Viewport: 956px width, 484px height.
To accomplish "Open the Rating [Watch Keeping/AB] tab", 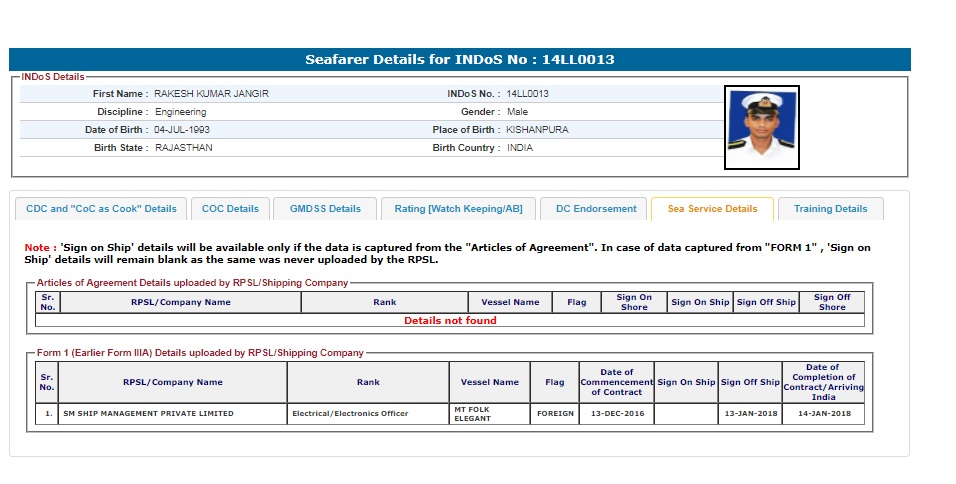I will 458,209.
